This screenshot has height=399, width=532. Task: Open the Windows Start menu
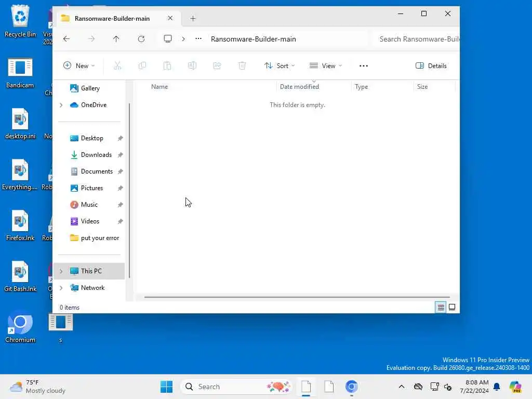166,387
